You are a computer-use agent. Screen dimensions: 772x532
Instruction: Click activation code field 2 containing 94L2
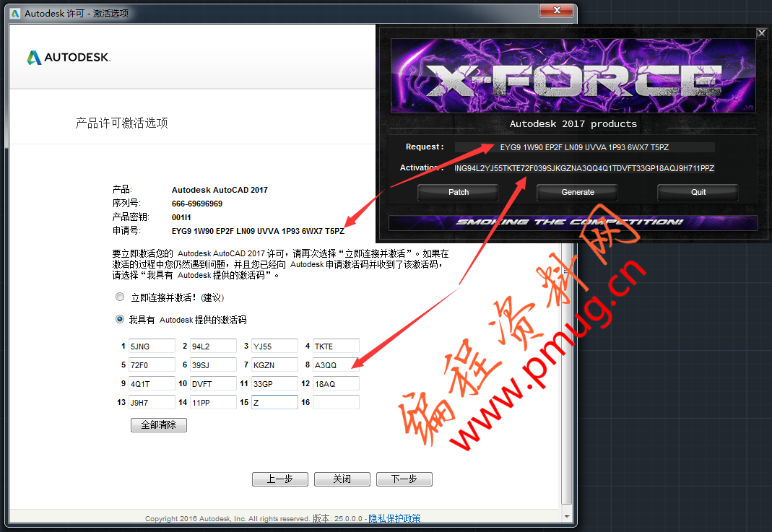[213, 346]
